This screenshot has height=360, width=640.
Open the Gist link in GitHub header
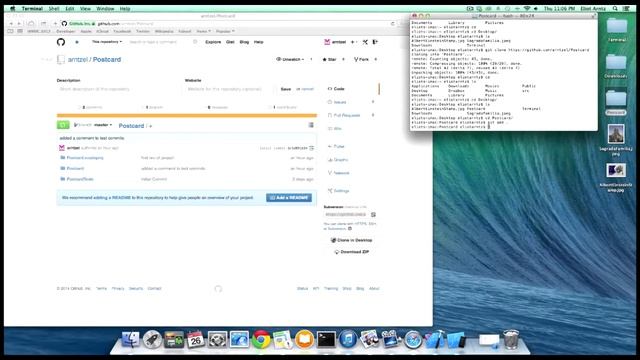pos(230,42)
